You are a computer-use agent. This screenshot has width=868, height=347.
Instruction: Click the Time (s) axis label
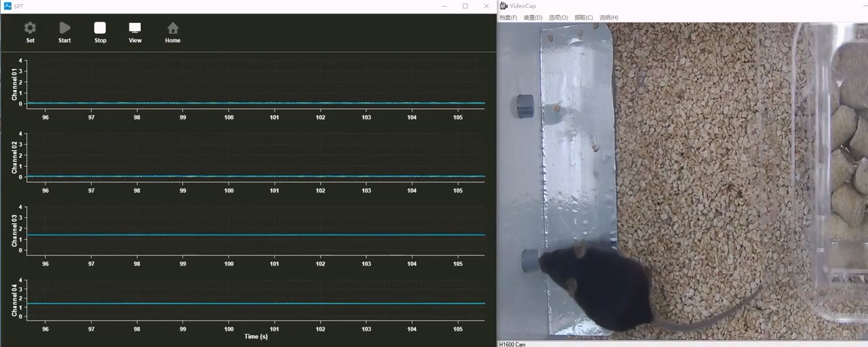[x=256, y=336]
